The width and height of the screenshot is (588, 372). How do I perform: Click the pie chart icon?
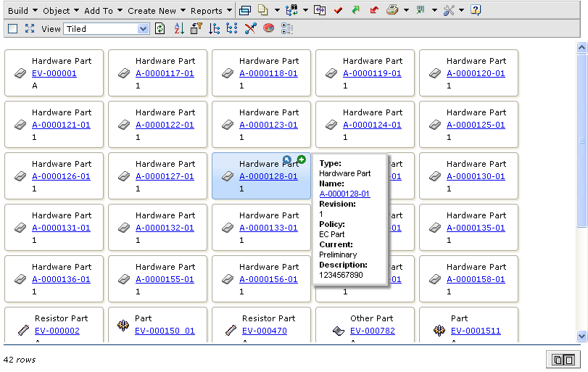click(268, 29)
